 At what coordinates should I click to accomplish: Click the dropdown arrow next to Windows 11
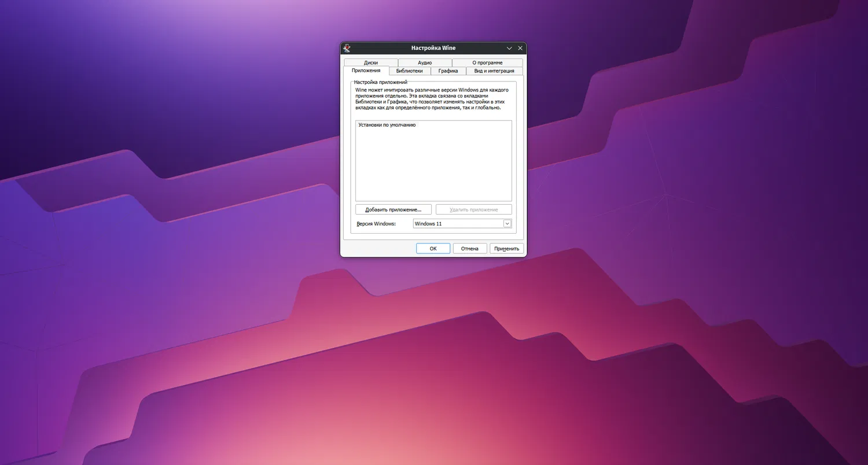(506, 223)
